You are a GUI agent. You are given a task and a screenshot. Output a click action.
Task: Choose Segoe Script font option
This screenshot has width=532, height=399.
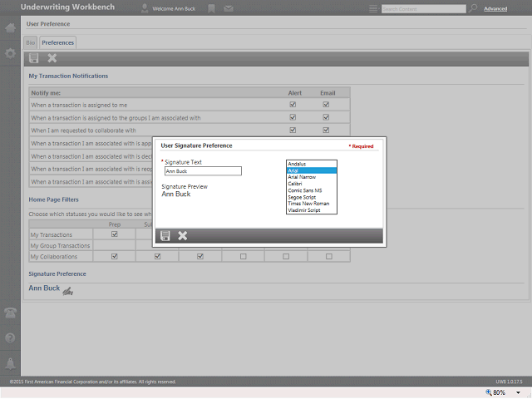click(312, 197)
